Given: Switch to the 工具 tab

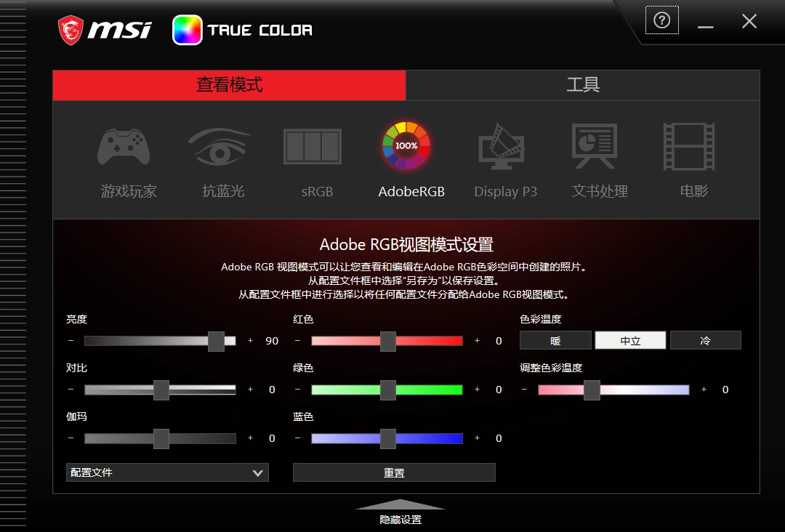Looking at the screenshot, I should pyautogui.click(x=582, y=85).
